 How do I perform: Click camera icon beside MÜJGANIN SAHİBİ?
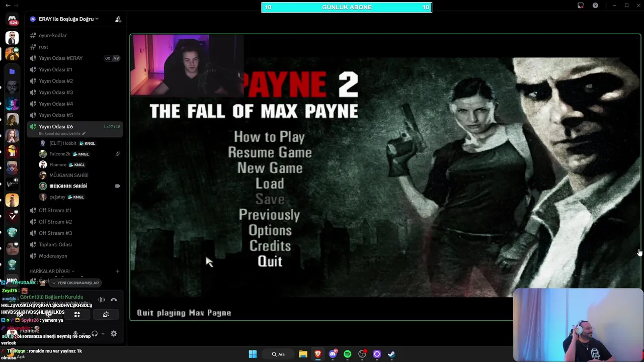(118, 186)
